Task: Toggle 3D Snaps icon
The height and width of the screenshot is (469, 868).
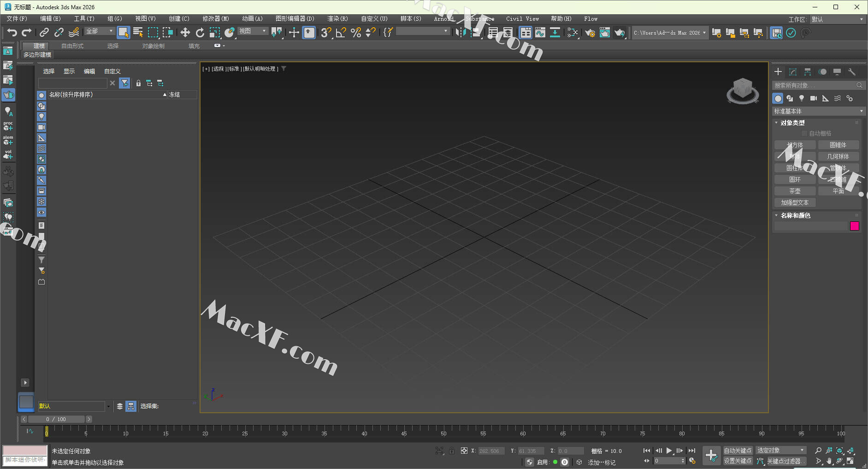Action: pos(326,32)
